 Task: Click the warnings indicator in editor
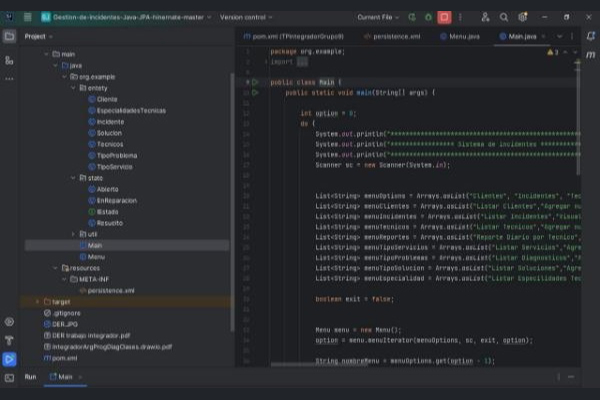[553, 52]
